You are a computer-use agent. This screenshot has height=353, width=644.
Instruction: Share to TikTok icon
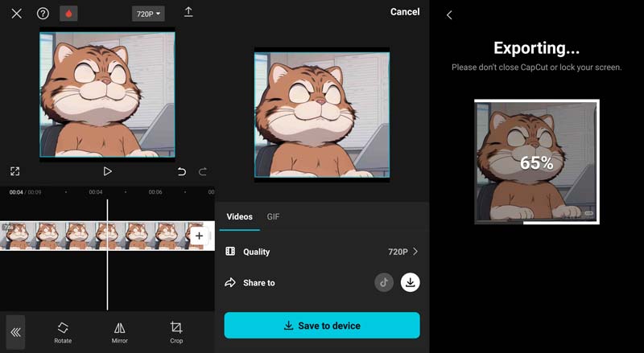pos(384,282)
